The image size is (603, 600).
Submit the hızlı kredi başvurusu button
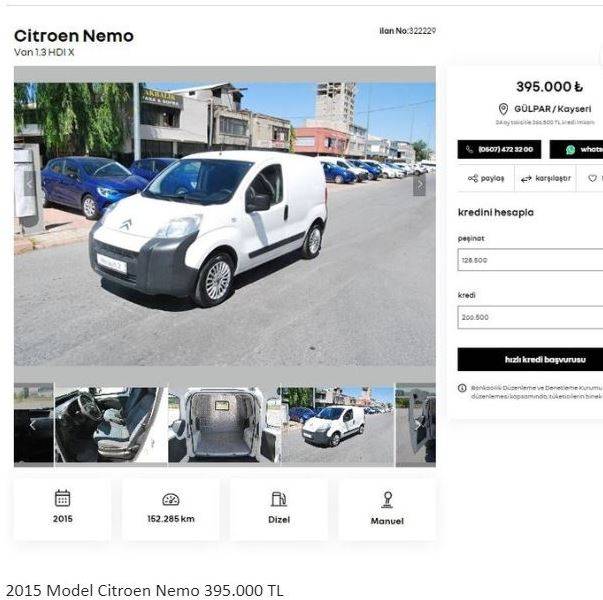point(530,359)
